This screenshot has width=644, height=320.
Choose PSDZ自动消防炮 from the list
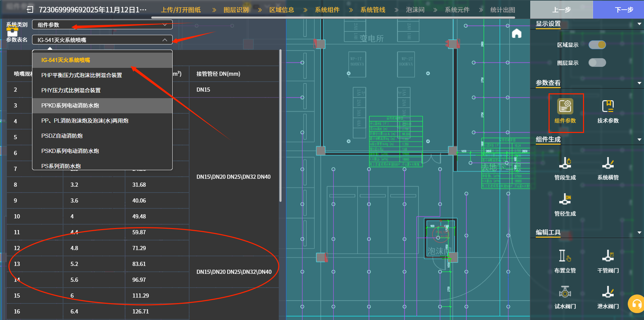[x=62, y=136]
